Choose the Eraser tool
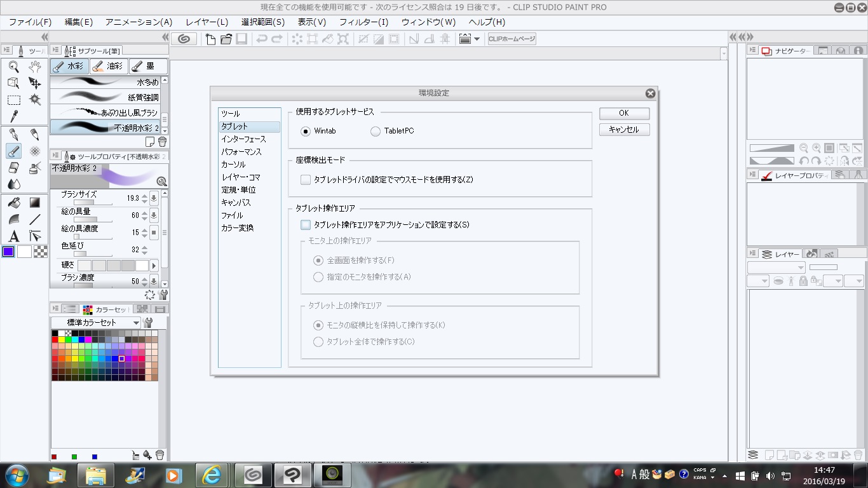The image size is (868, 488). 13,168
